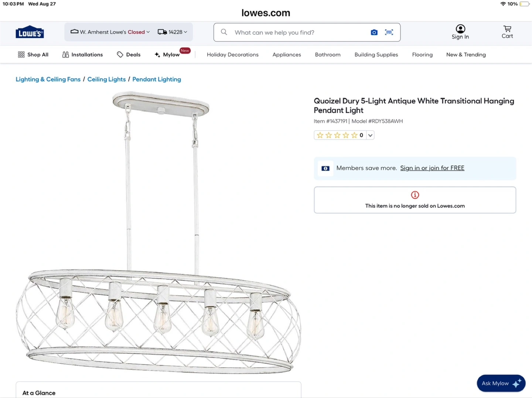
Task: Click the red info icon
Action: 415,195
